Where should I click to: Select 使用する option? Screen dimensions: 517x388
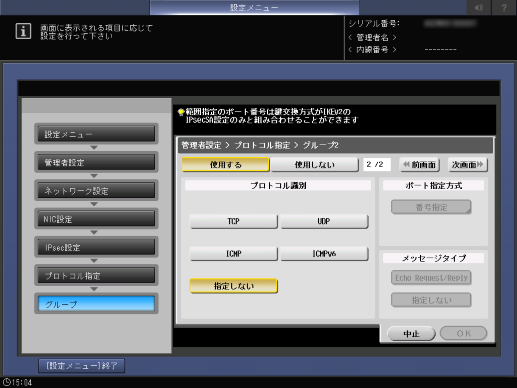coord(225,165)
